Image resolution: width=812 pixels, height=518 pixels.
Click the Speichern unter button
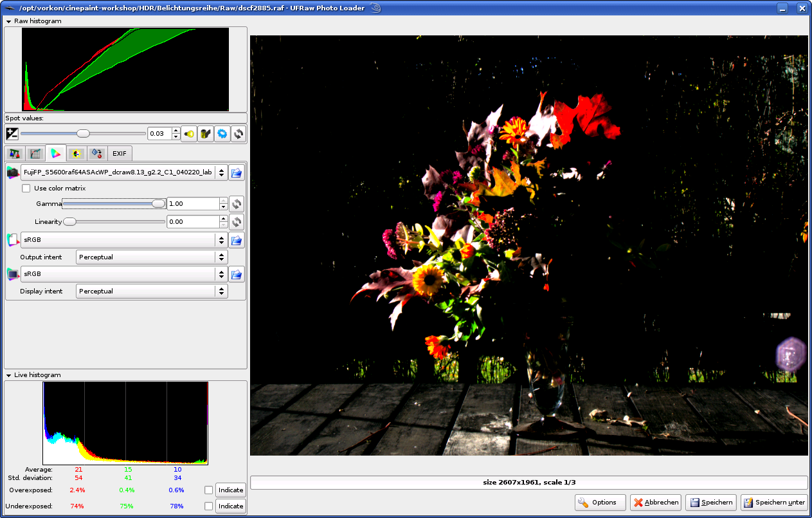click(775, 503)
